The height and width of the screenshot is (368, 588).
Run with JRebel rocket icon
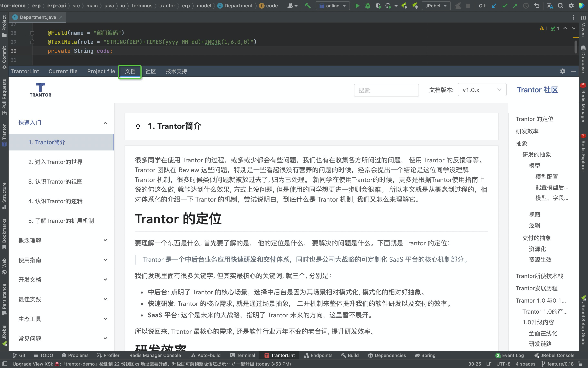[x=404, y=6]
